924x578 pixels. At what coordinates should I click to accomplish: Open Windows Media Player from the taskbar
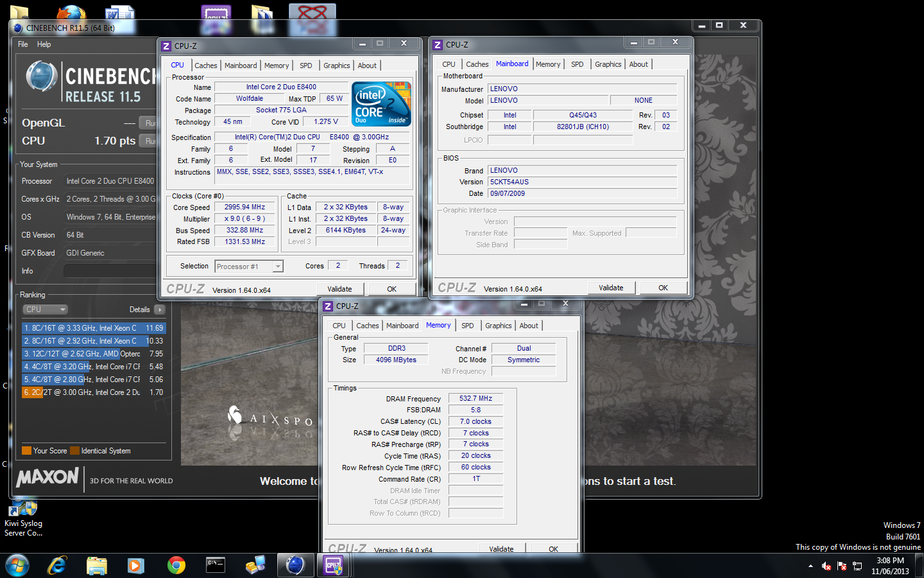(135, 565)
